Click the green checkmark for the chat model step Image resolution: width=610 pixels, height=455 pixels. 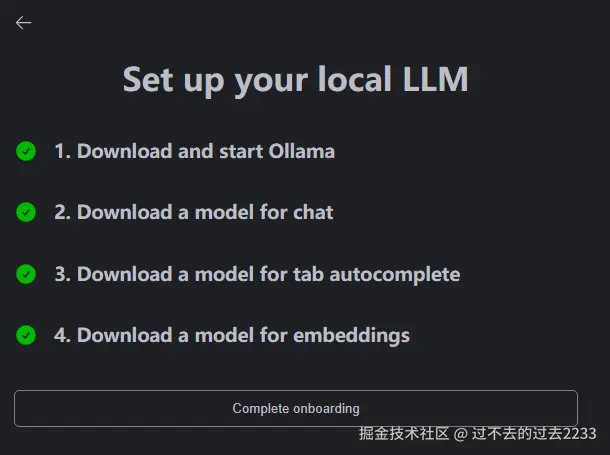coord(26,212)
